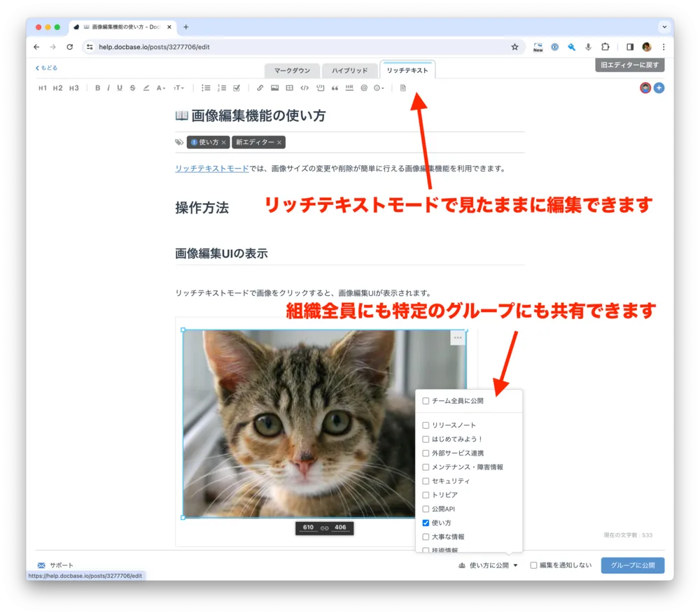Click the insert image toolbar icon
This screenshot has height=615, width=700.
pyautogui.click(x=275, y=88)
